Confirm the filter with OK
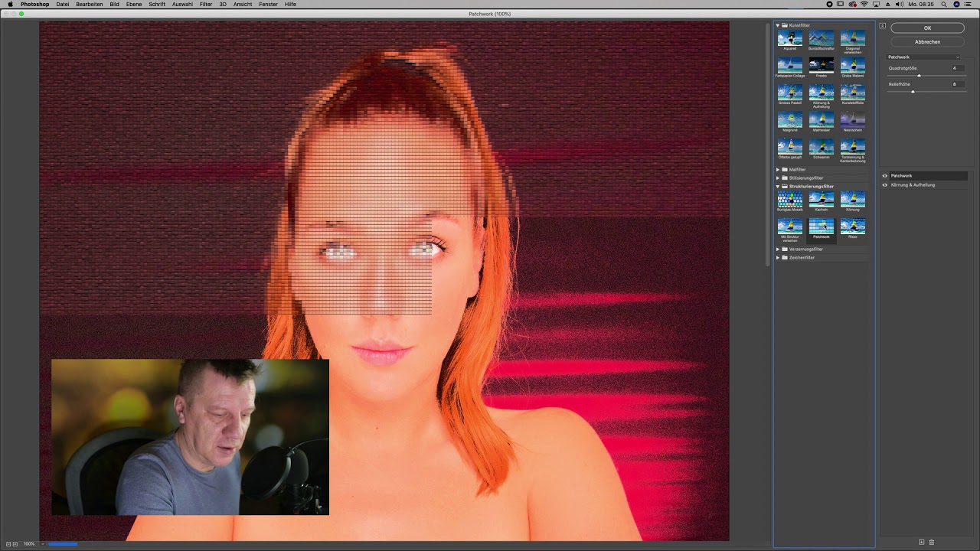Image resolution: width=980 pixels, height=551 pixels. [927, 28]
